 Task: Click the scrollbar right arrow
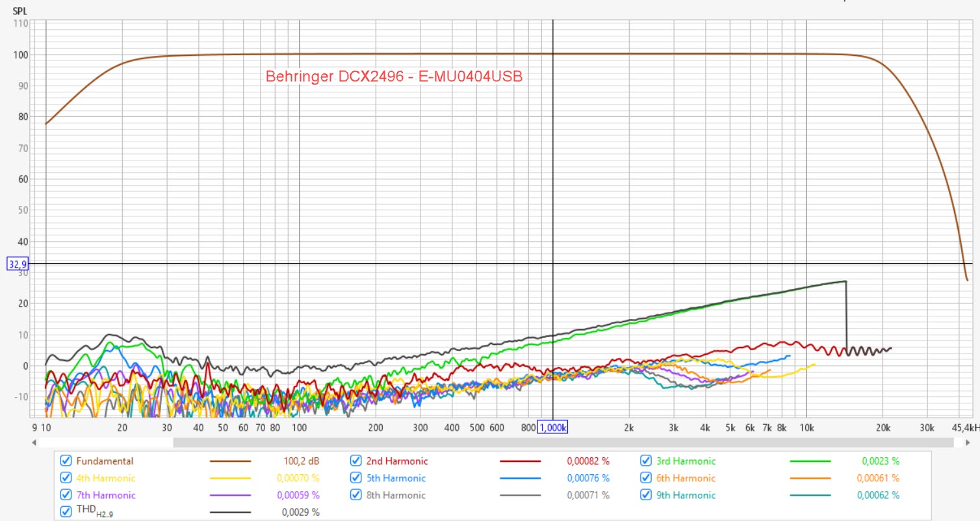click(x=967, y=442)
